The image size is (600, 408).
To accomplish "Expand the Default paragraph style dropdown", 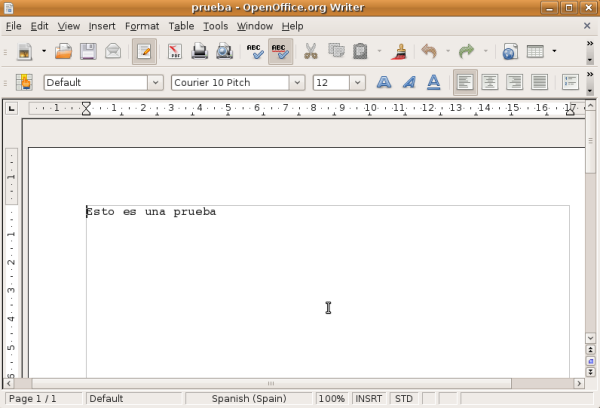I will (155, 82).
